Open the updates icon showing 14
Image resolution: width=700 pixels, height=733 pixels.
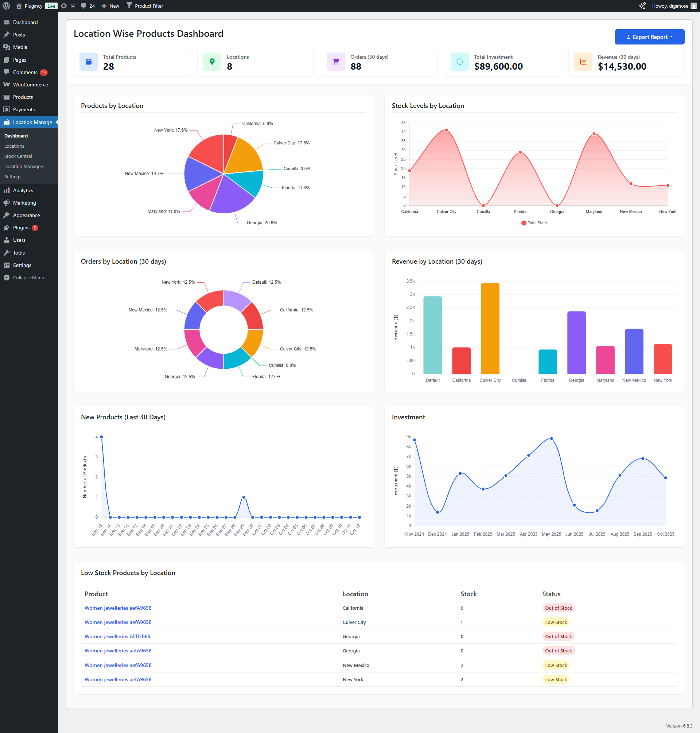[64, 6]
